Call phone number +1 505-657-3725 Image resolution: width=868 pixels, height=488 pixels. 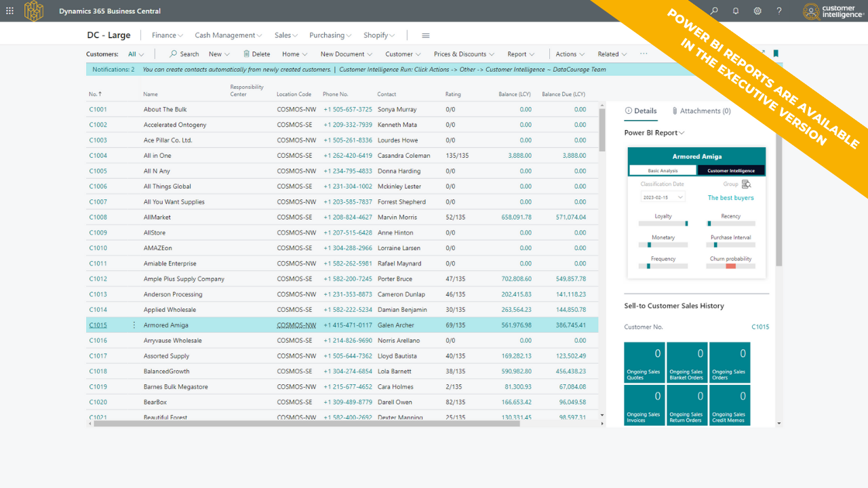pos(347,109)
